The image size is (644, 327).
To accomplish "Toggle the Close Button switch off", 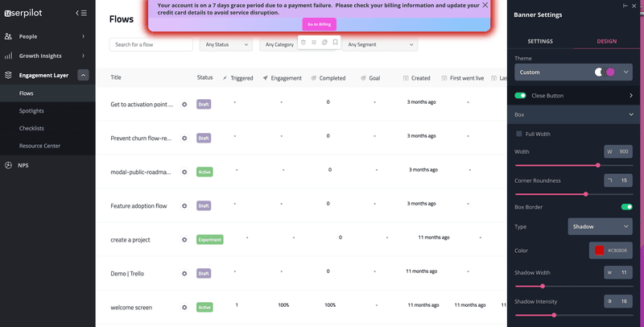I will click(520, 96).
